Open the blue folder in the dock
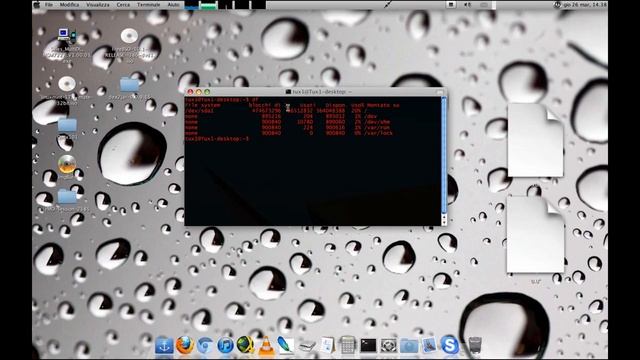This screenshot has width=640, height=360. tap(409, 346)
